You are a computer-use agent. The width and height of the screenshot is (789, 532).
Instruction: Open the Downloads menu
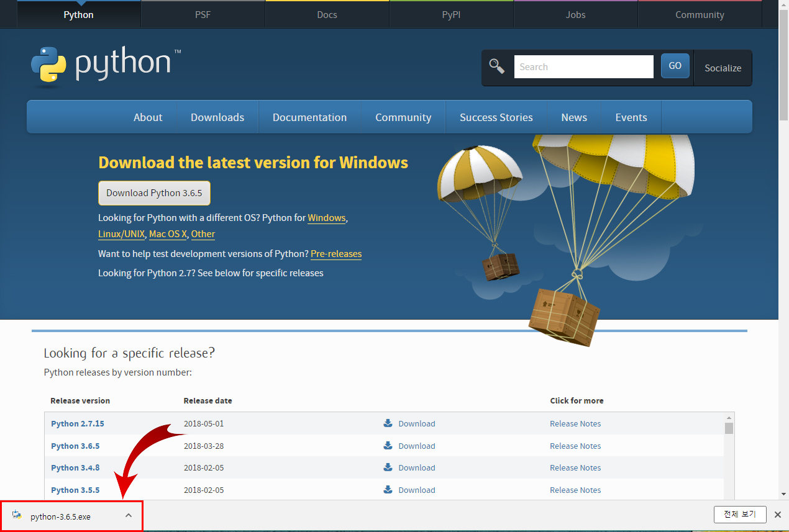click(217, 117)
